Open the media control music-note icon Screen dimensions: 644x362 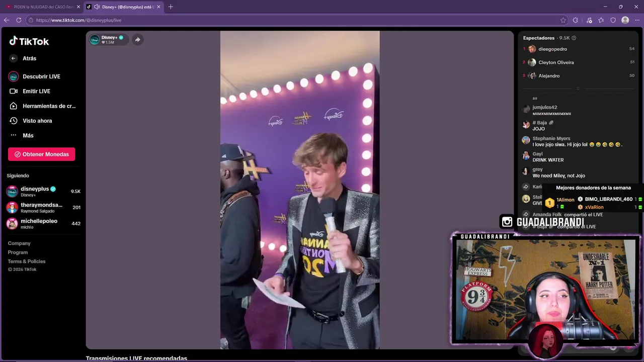click(589, 20)
